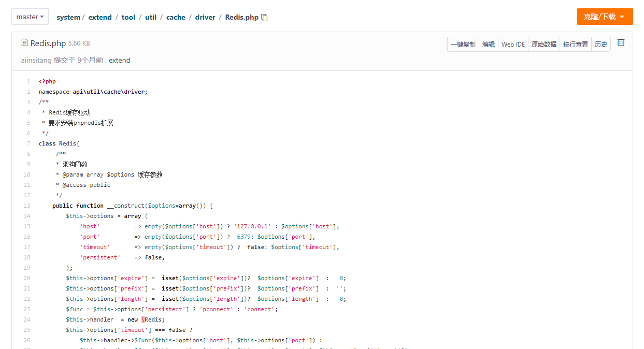
Task: Select line number 7
Action: pos(28,143)
